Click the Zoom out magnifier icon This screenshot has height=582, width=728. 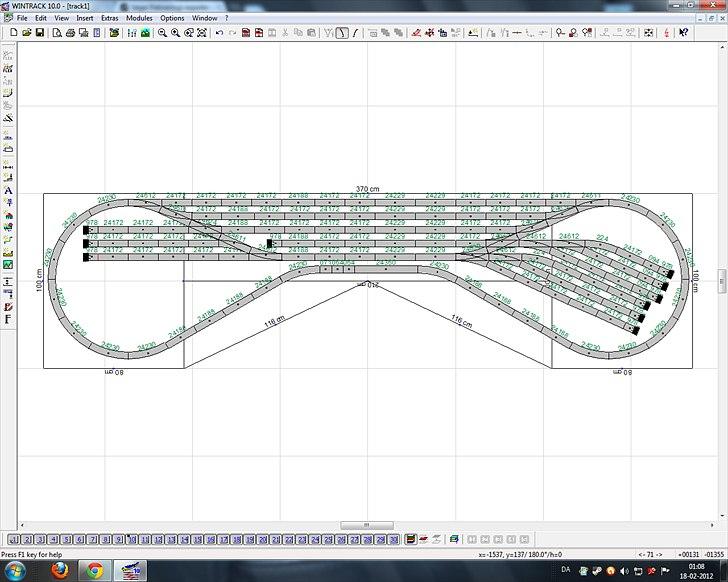[162, 33]
